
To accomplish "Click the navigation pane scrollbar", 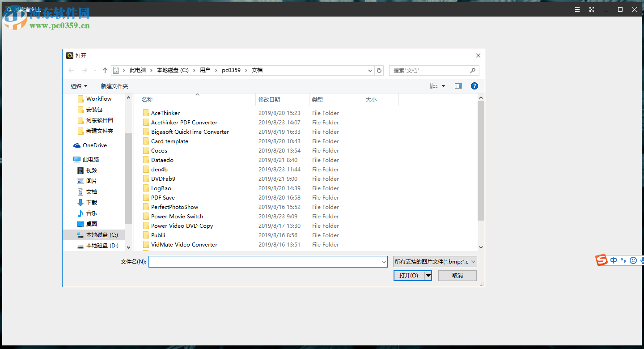I will [x=129, y=179].
